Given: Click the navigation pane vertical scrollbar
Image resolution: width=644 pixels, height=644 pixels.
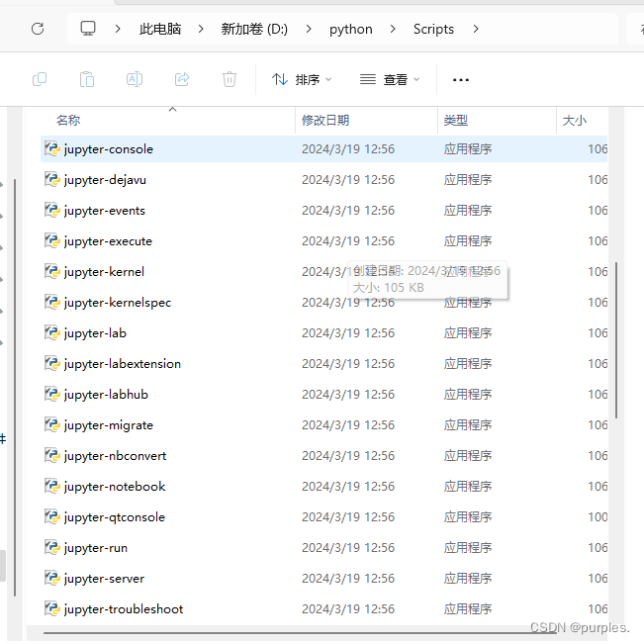Looking at the screenshot, I should tap(15, 387).
